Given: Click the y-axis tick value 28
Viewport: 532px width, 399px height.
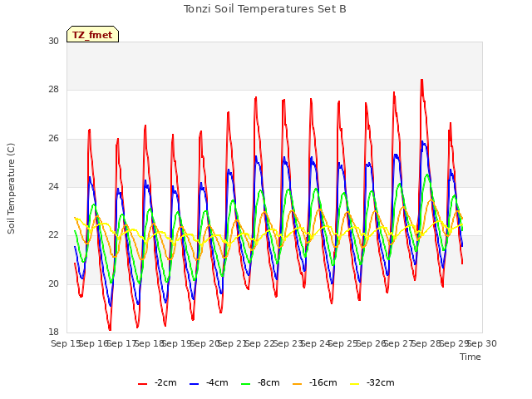Looking at the screenshot, I should [x=53, y=90].
